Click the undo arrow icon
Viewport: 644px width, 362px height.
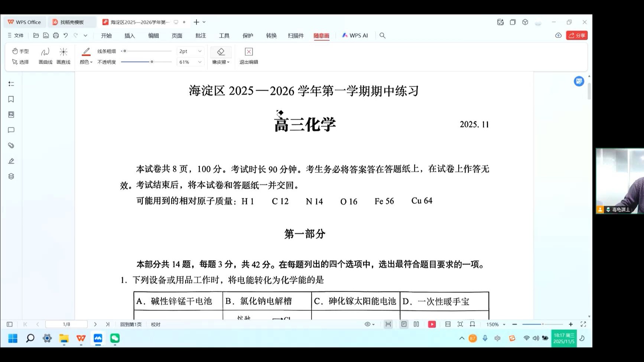click(66, 36)
